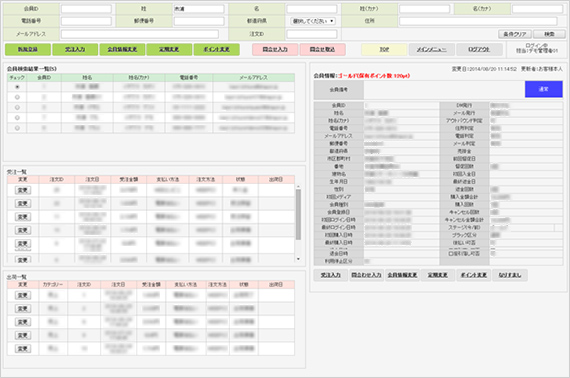Click the 検索 search button
The height and width of the screenshot is (378, 570).
tap(549, 34)
